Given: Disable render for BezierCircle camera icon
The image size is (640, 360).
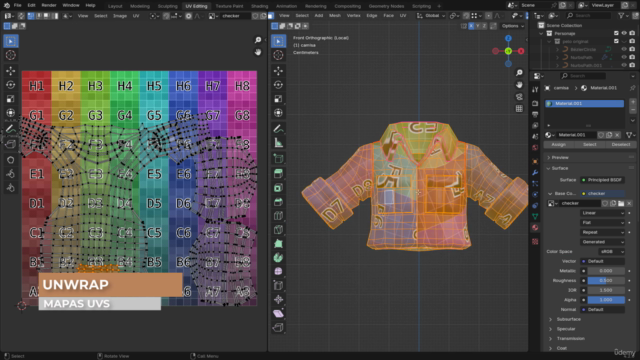Looking at the screenshot, I should 632,49.
